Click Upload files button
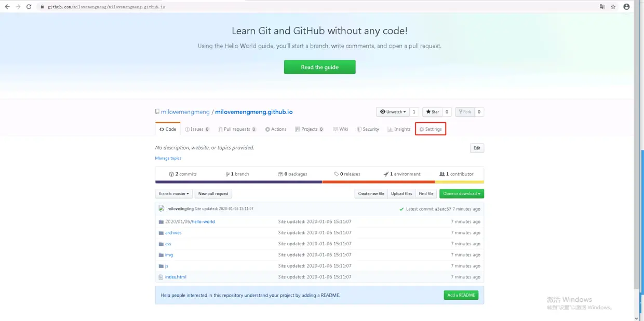The height and width of the screenshot is (321, 644). click(401, 193)
